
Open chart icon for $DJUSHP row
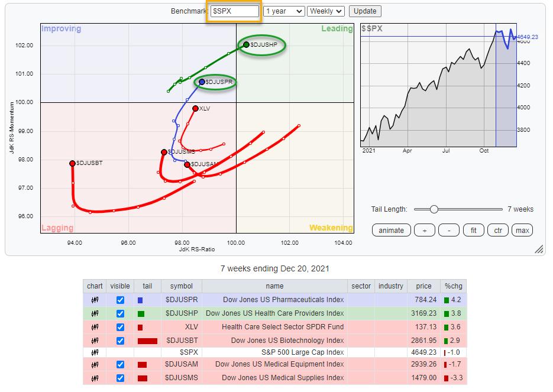[95, 313]
